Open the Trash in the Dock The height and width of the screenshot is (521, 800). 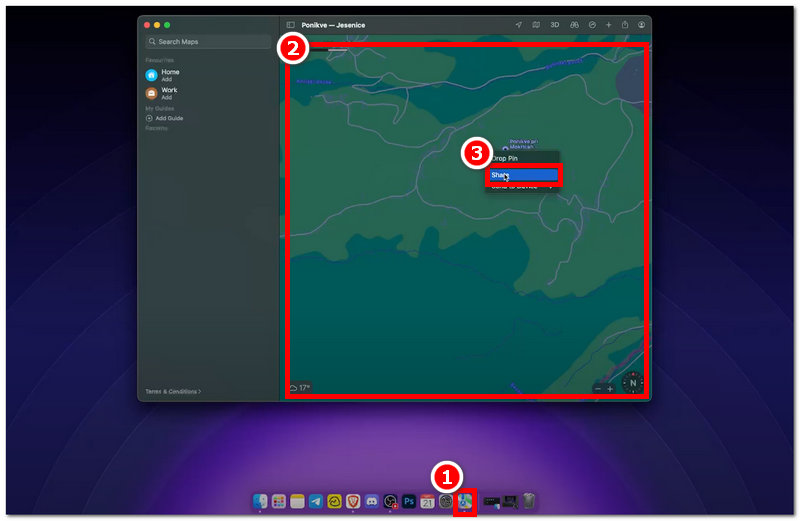tap(529, 501)
